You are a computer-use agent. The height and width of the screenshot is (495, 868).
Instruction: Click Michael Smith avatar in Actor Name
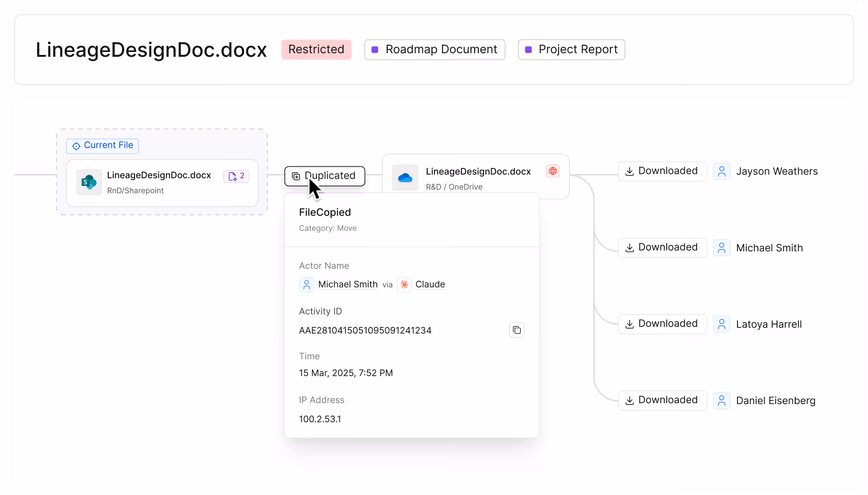point(307,285)
